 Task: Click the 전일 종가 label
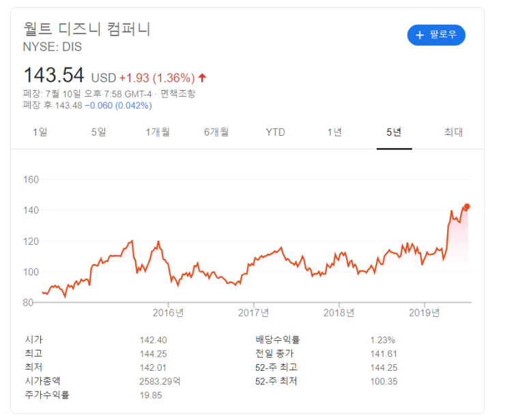point(274,354)
